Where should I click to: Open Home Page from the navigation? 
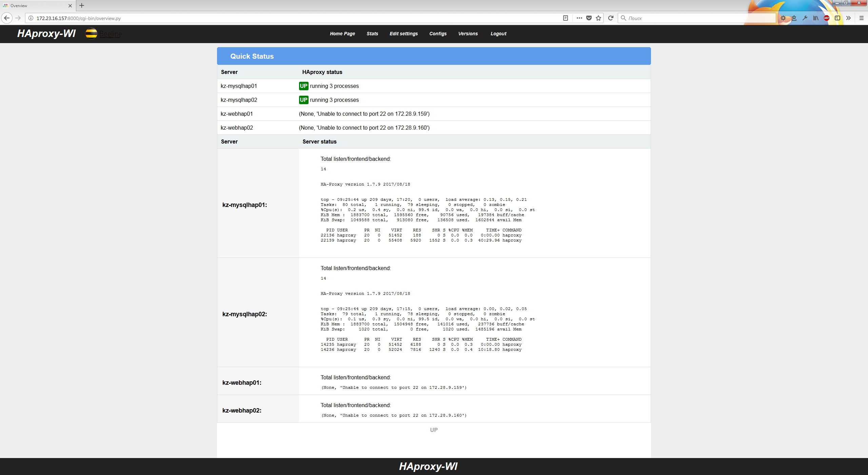[x=342, y=34]
